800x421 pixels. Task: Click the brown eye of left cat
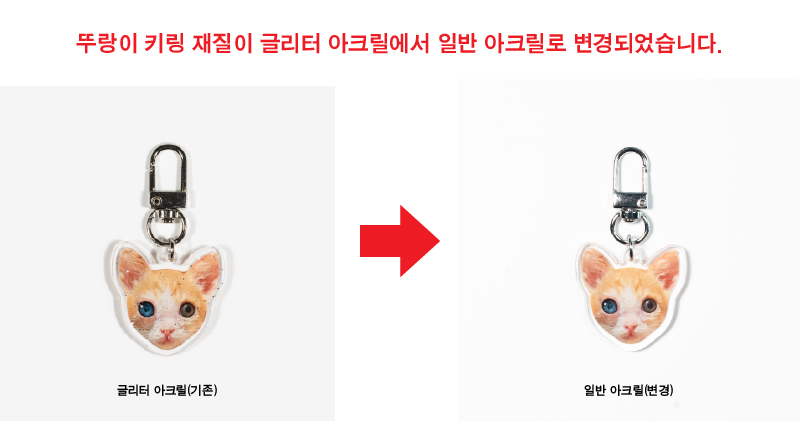point(188,309)
